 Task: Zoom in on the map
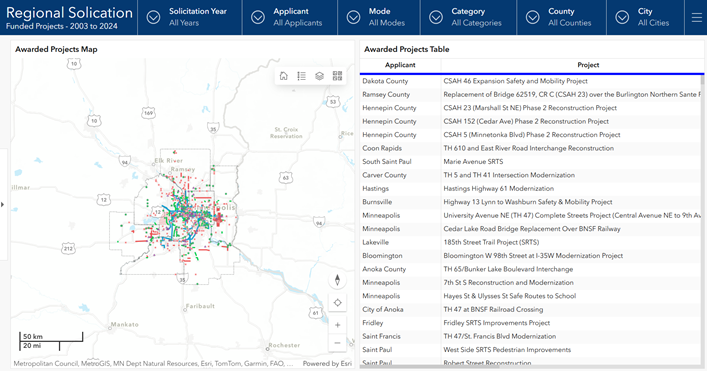coord(337,325)
